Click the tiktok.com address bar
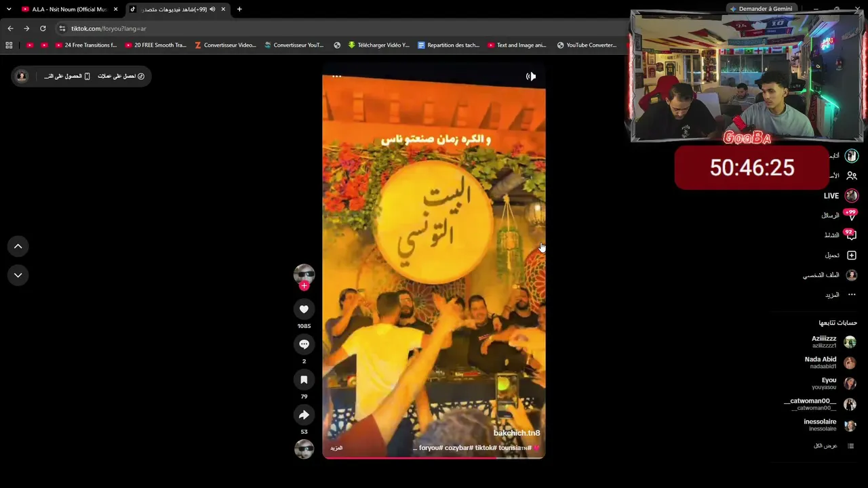 tap(339, 28)
